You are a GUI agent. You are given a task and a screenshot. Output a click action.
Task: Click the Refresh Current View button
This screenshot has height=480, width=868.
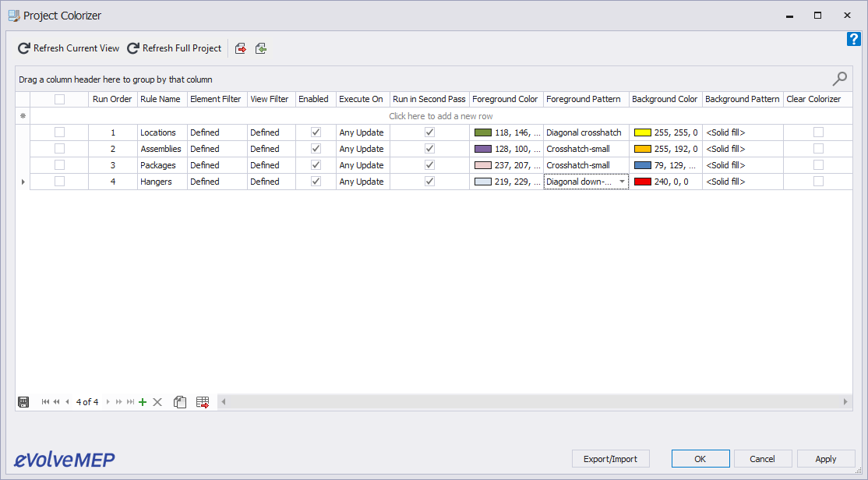pyautogui.click(x=69, y=48)
